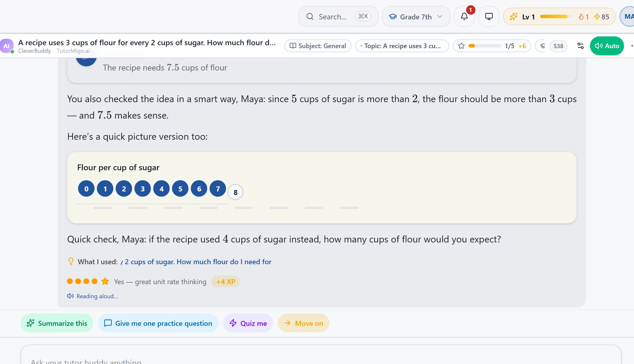The image size is (634, 364).
Task: Click the CleverBuddy AI avatar
Action: 6,46
